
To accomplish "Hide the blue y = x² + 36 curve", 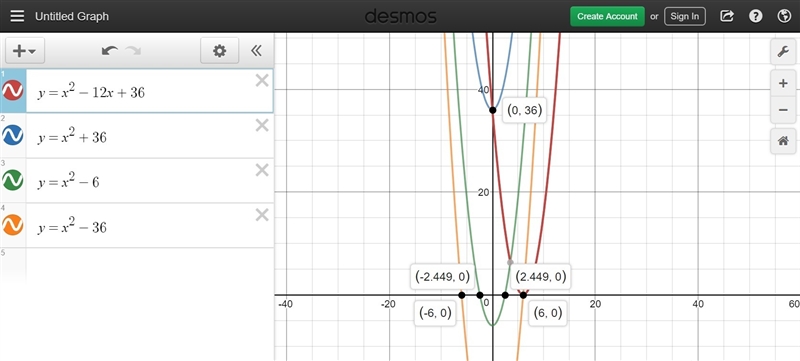I will click(13, 136).
